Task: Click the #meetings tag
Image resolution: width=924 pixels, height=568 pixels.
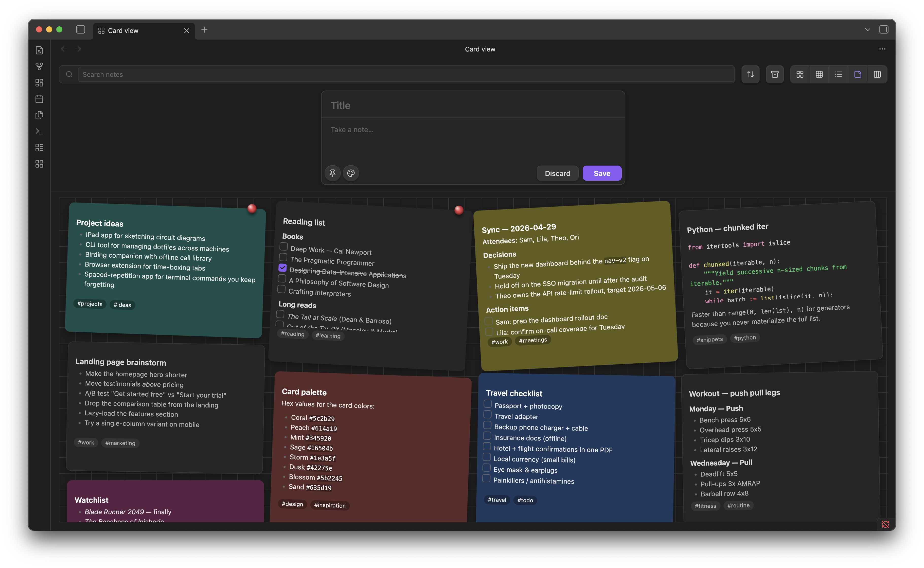Action: coord(532,340)
